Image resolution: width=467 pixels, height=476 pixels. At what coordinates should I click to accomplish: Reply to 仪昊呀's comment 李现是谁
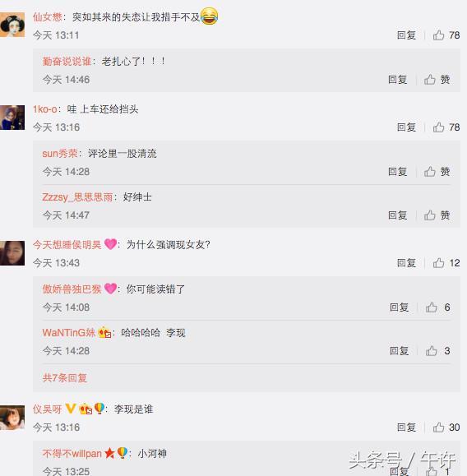click(x=406, y=427)
